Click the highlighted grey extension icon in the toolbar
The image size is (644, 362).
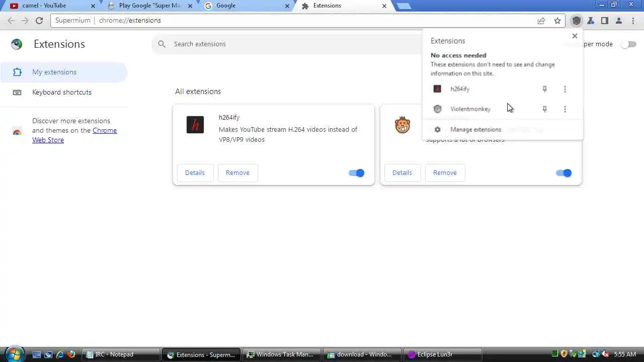coord(577,21)
